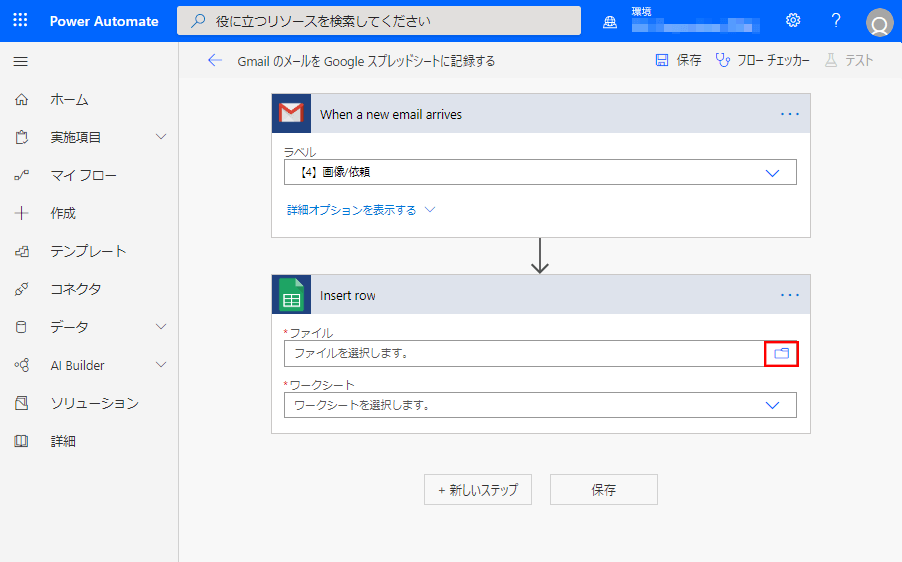Image resolution: width=902 pixels, height=562 pixels.
Task: Click the home icon in sidebar
Action: 21,100
